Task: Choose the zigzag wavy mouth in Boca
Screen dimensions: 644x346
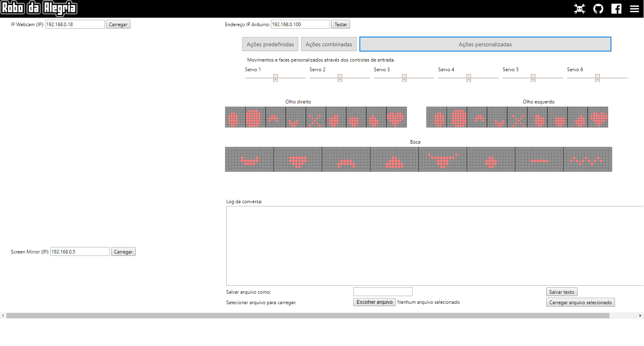Action: 588,159
